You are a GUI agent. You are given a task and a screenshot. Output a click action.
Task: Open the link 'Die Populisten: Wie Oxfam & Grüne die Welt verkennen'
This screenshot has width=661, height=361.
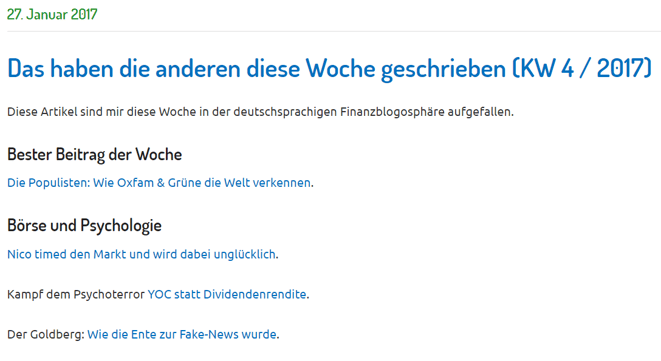[x=159, y=183]
